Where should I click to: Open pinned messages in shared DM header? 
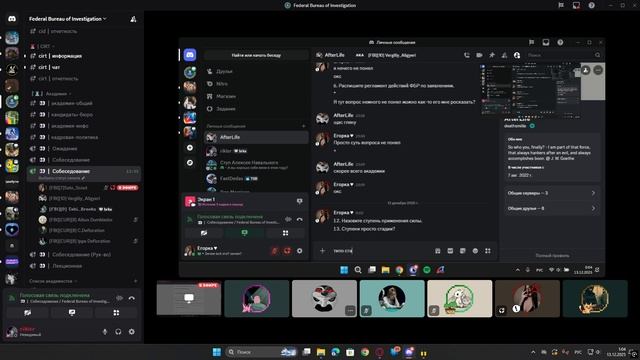pos(492,55)
